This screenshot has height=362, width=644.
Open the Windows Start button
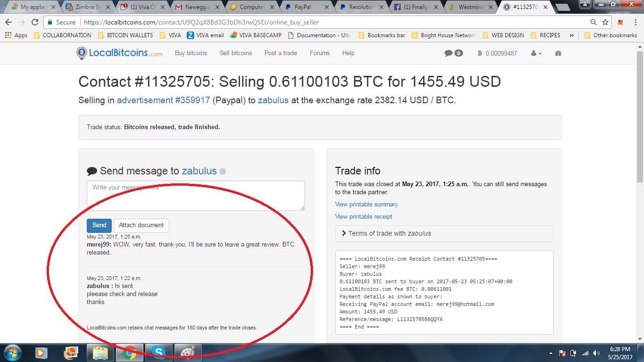click(x=12, y=353)
